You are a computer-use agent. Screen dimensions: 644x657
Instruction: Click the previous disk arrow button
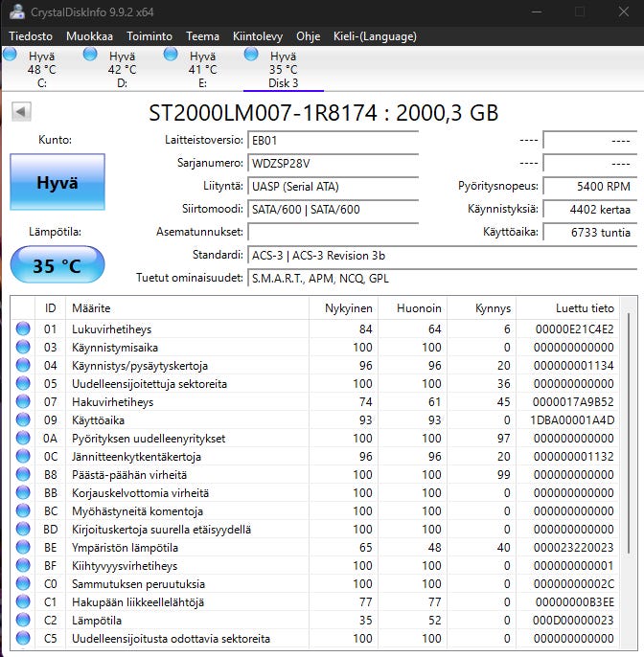21,111
